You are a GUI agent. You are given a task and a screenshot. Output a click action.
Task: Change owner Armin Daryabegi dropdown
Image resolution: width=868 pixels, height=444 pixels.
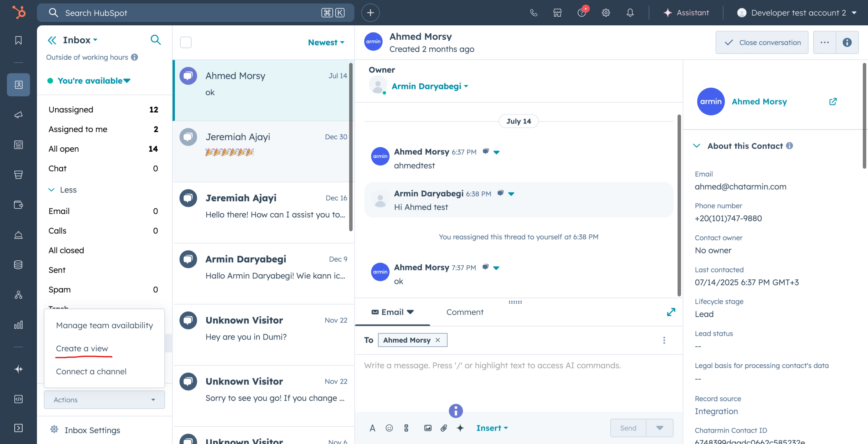click(x=430, y=86)
